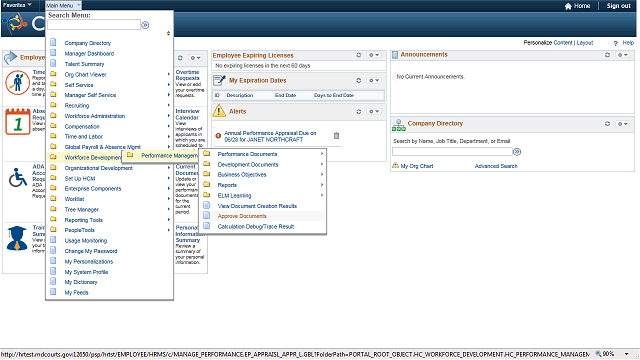The image size is (640, 360).
Task: Refresh the Announcements pagelet
Action: point(607,55)
